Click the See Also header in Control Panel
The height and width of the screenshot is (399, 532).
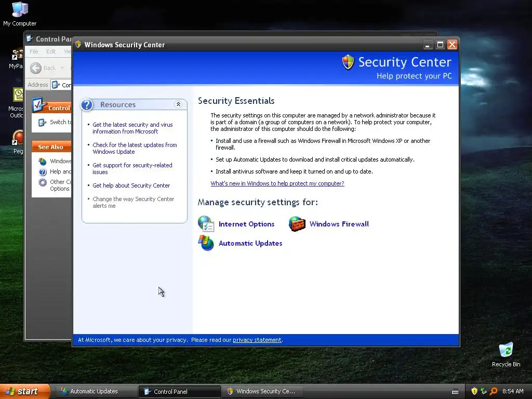pos(50,147)
